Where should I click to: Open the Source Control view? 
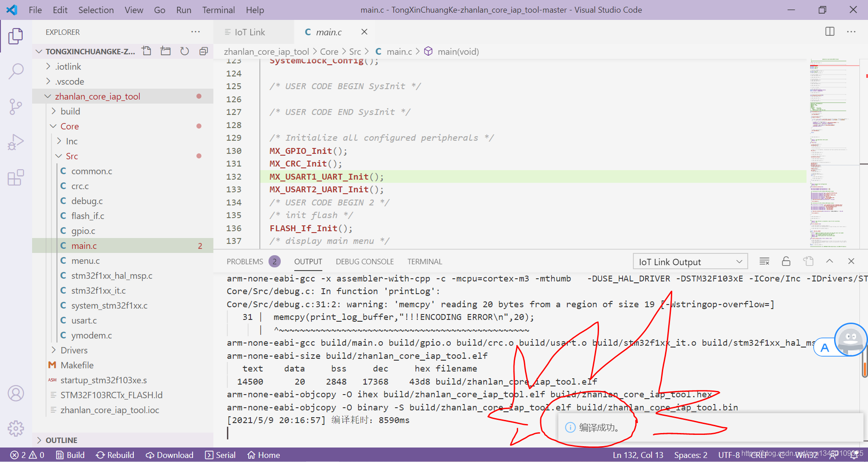coord(16,106)
